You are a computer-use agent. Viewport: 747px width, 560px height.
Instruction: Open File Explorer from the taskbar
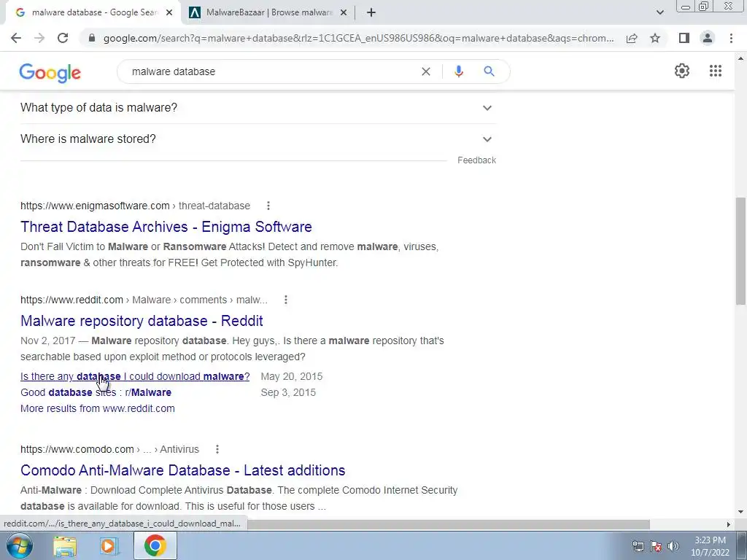65,545
